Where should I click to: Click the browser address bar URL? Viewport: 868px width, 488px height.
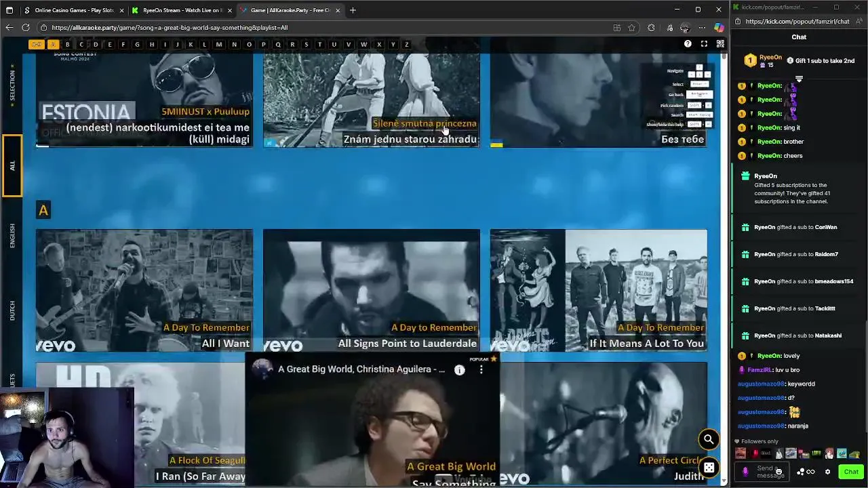170,28
